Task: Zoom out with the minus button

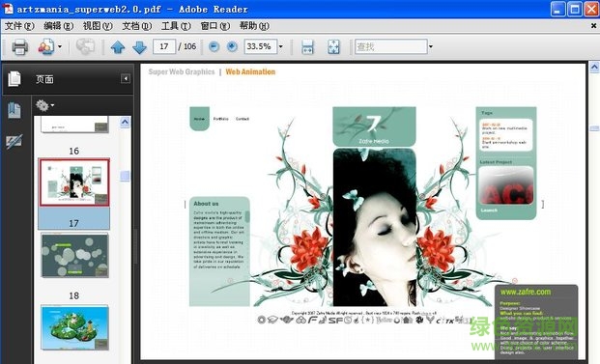Action: 214,46
